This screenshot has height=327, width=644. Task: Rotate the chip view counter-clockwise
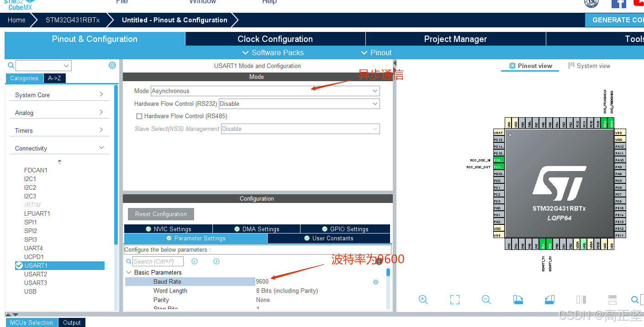pyautogui.click(x=549, y=300)
